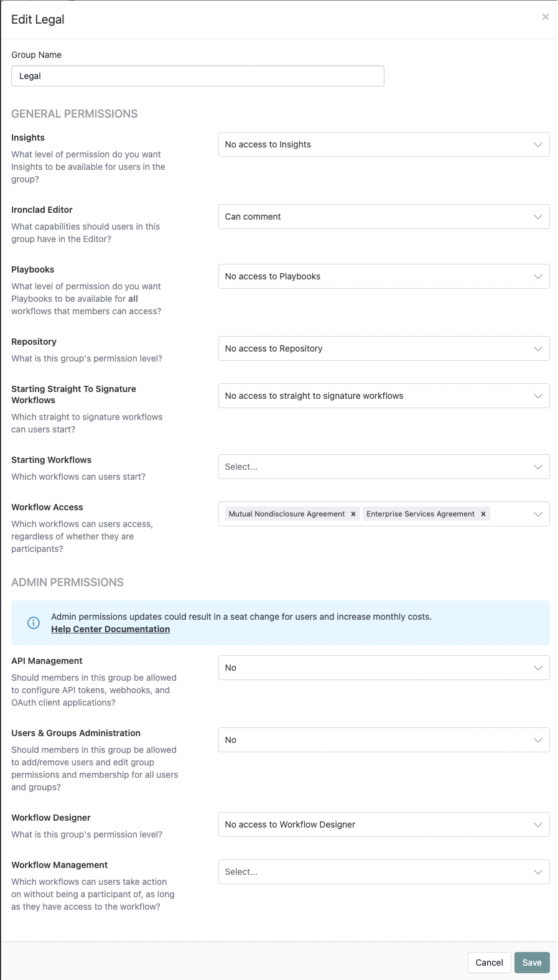This screenshot has width=558, height=980.
Task: Open the Repository permission dropdown
Action: 384,348
